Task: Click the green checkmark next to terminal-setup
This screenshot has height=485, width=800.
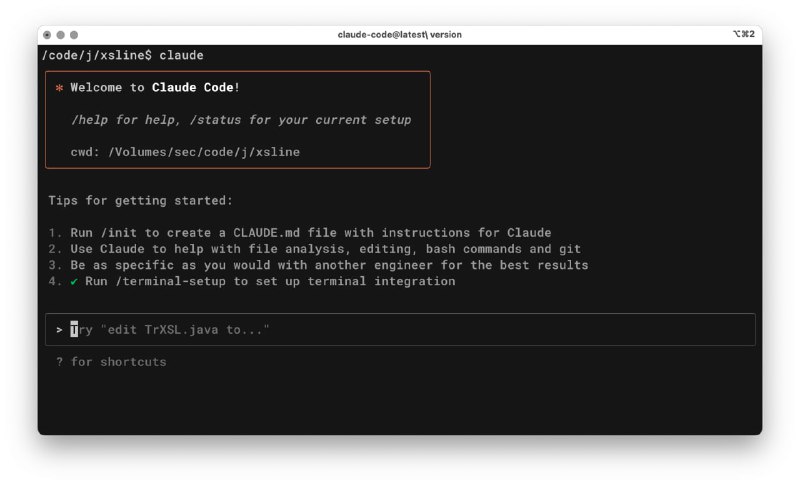Action: pyautogui.click(x=74, y=282)
